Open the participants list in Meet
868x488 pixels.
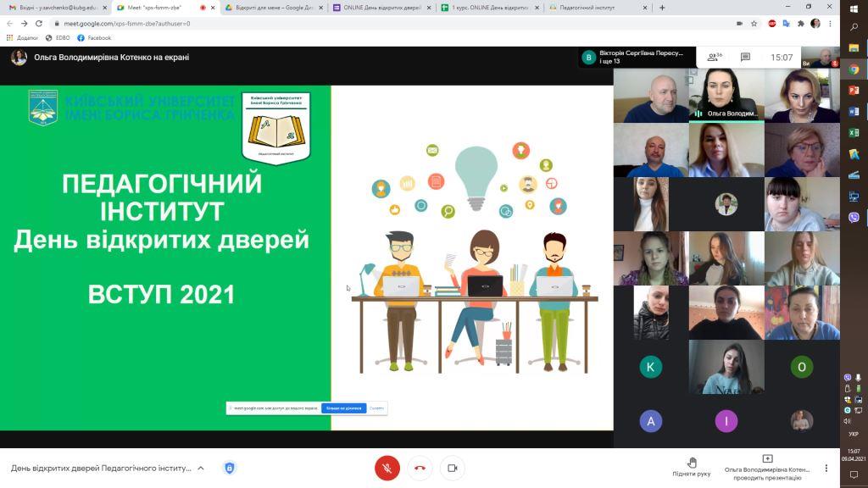pyautogui.click(x=712, y=56)
